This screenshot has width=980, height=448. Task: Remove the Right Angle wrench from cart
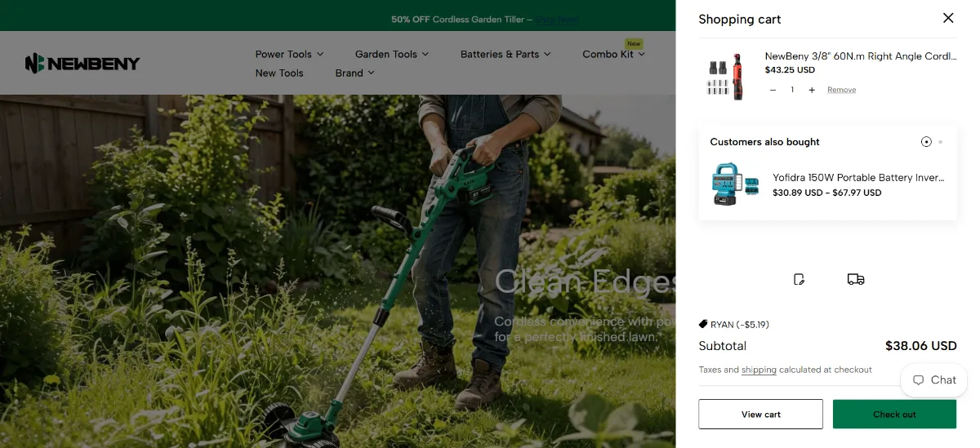(841, 90)
